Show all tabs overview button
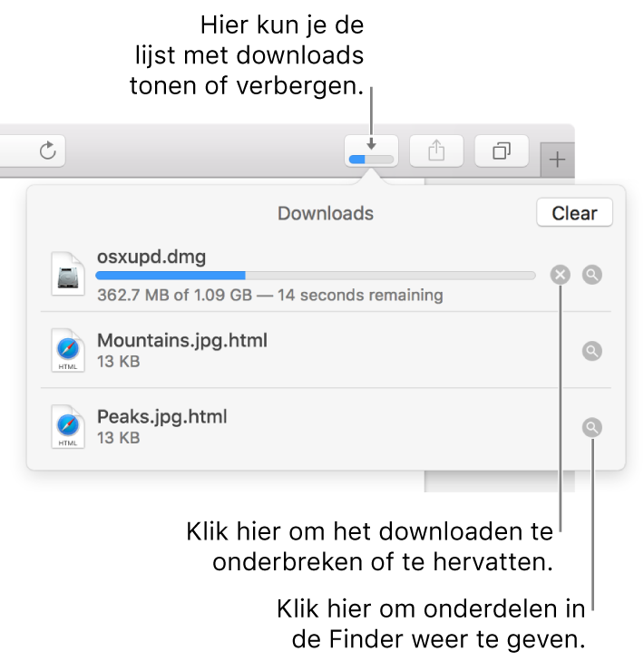The width and height of the screenshot is (644, 661). tap(502, 151)
